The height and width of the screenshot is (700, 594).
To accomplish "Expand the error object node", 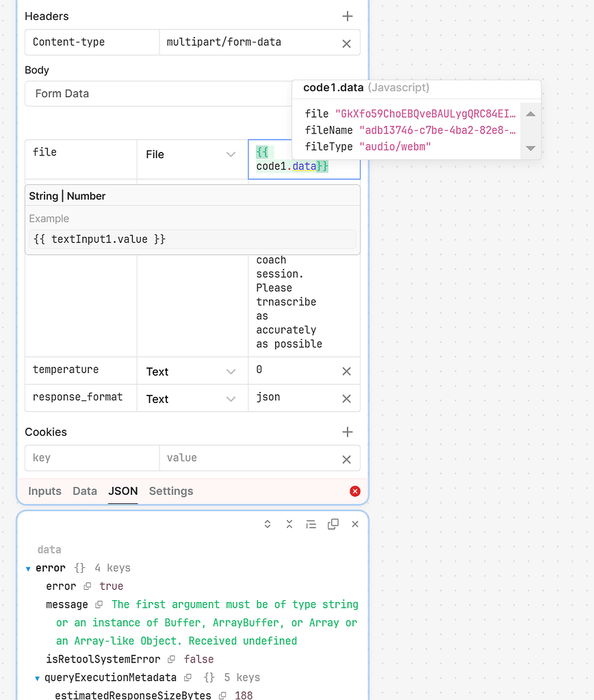I will (x=27, y=567).
